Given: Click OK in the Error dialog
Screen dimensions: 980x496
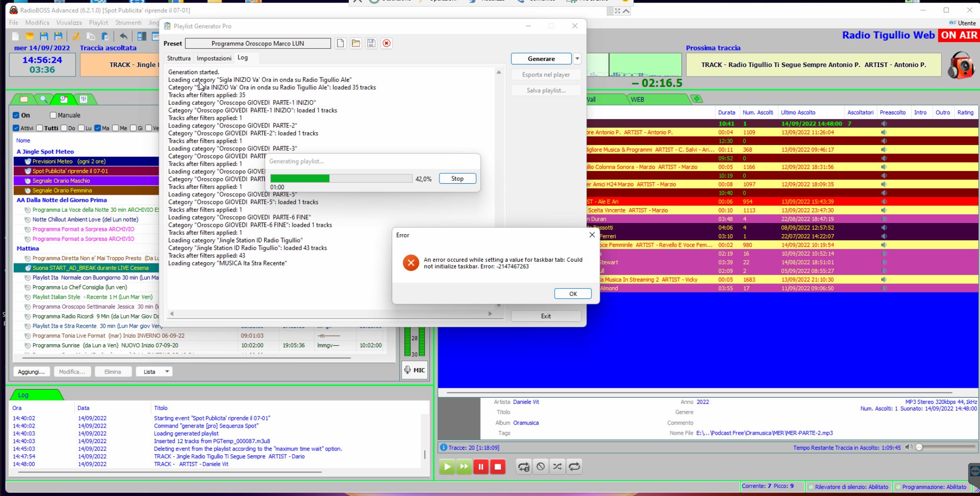Looking at the screenshot, I should (573, 293).
